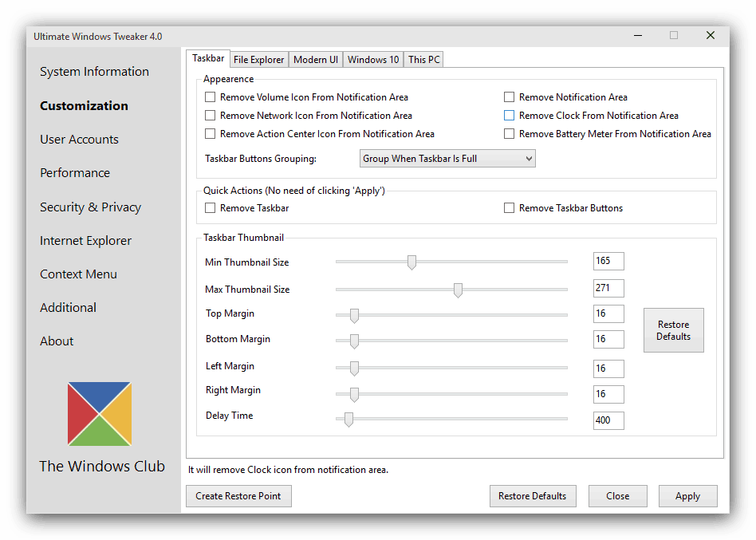756x540 pixels.
Task: Click the Bottom Margin value field
Action: click(608, 340)
